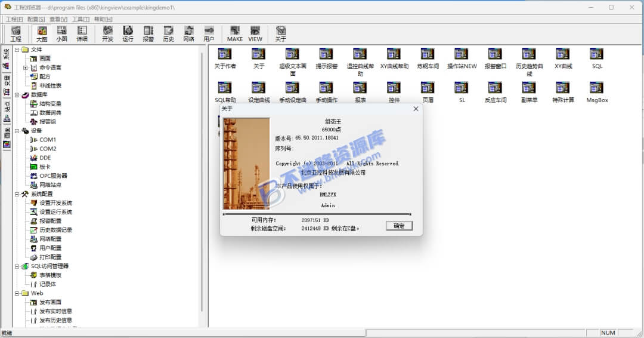
Task: Open the 配置[S] menu
Action: pos(36,19)
